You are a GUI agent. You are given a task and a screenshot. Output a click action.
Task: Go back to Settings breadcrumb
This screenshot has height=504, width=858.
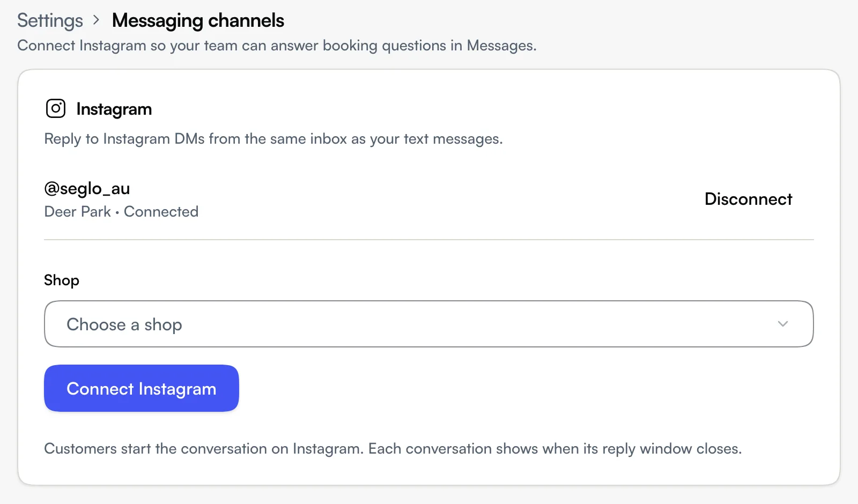(x=50, y=20)
